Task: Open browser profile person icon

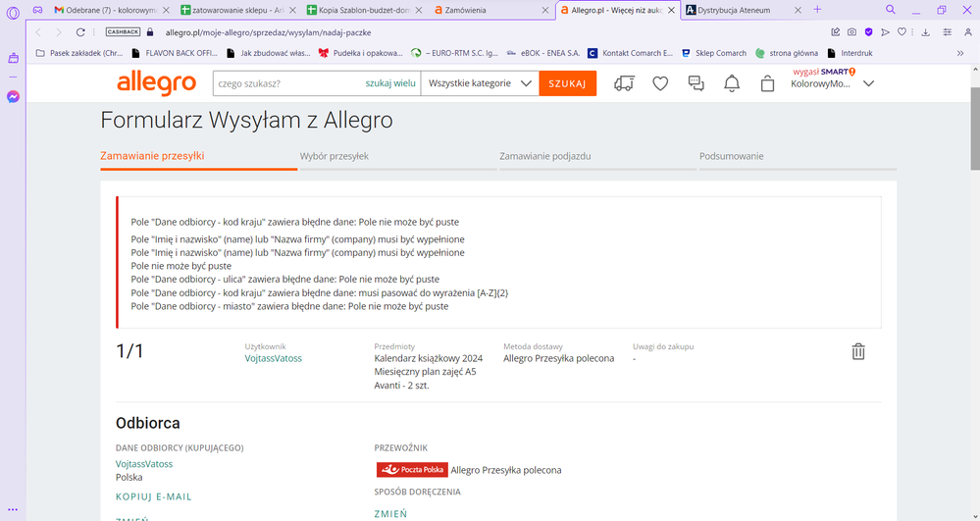Action: pyautogui.click(x=967, y=32)
